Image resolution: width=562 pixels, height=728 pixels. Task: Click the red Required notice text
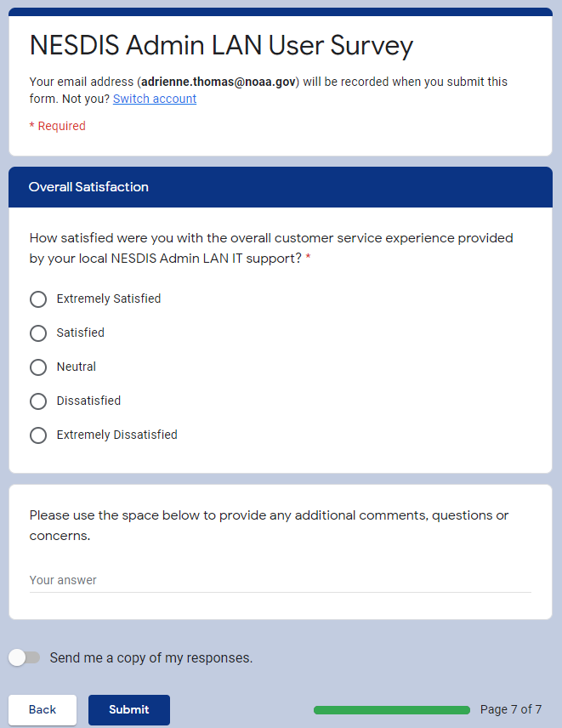click(x=58, y=126)
